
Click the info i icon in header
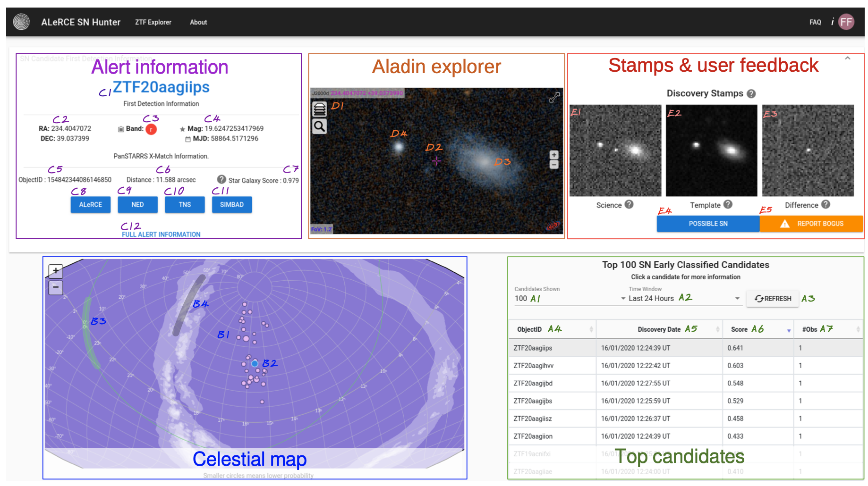(x=832, y=22)
